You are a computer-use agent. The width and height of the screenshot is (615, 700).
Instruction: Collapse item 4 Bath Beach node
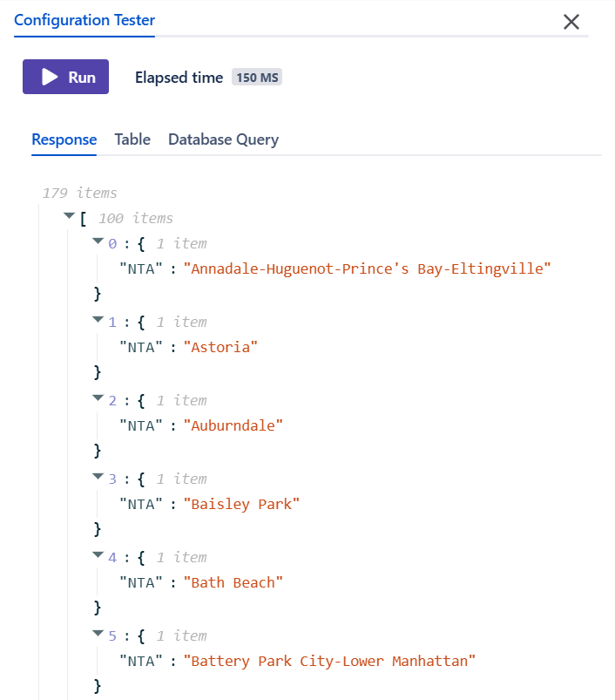[98, 555]
